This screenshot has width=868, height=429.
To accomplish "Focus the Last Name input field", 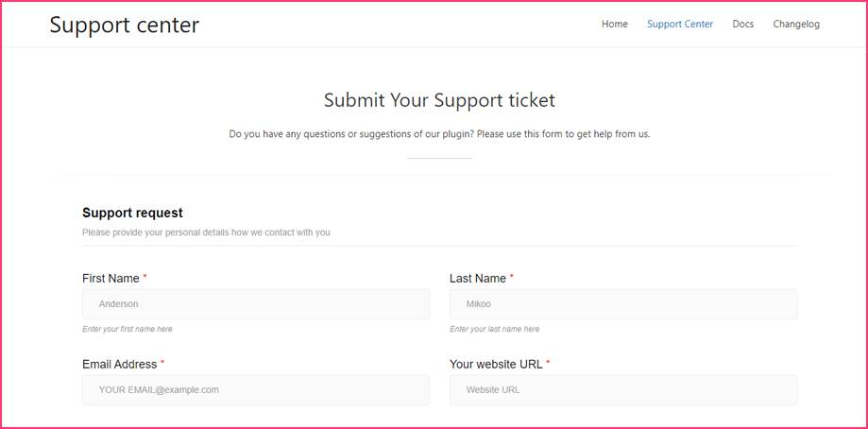I will pyautogui.click(x=622, y=304).
